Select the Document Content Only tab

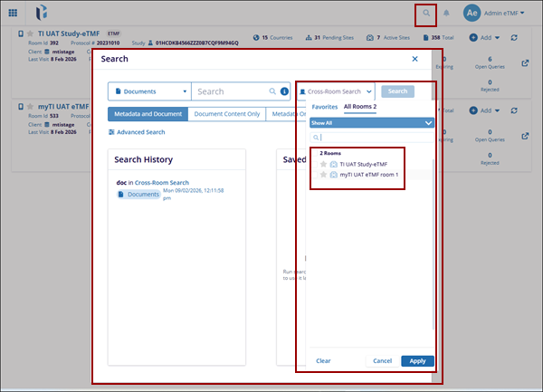coord(228,114)
